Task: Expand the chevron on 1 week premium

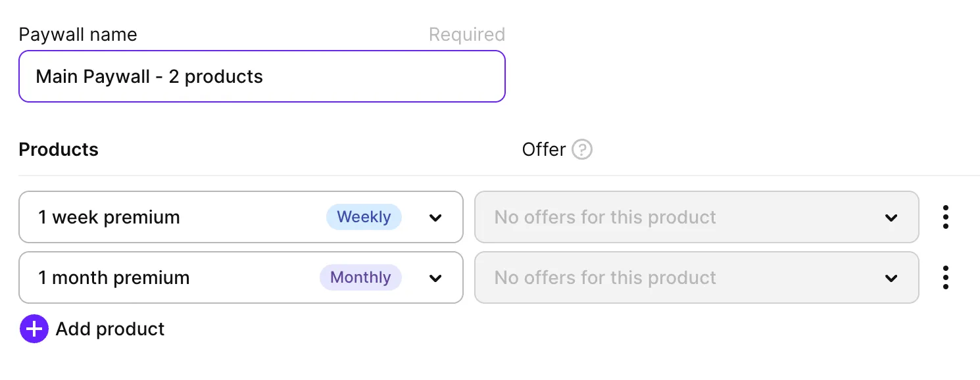Action: (x=435, y=218)
